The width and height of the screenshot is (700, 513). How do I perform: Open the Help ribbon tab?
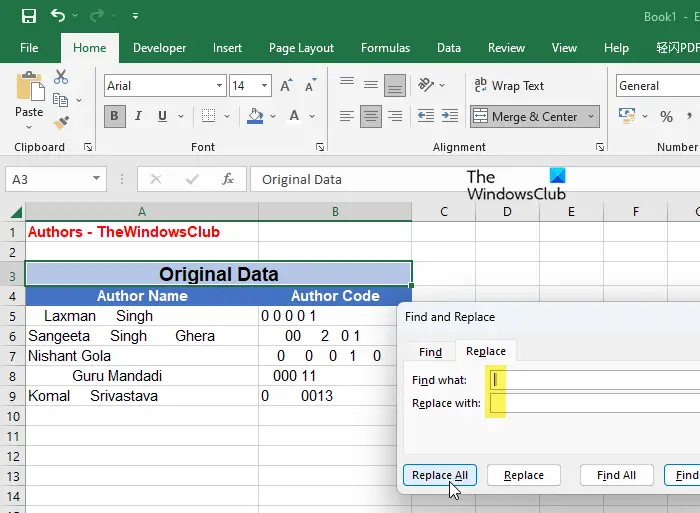[616, 48]
